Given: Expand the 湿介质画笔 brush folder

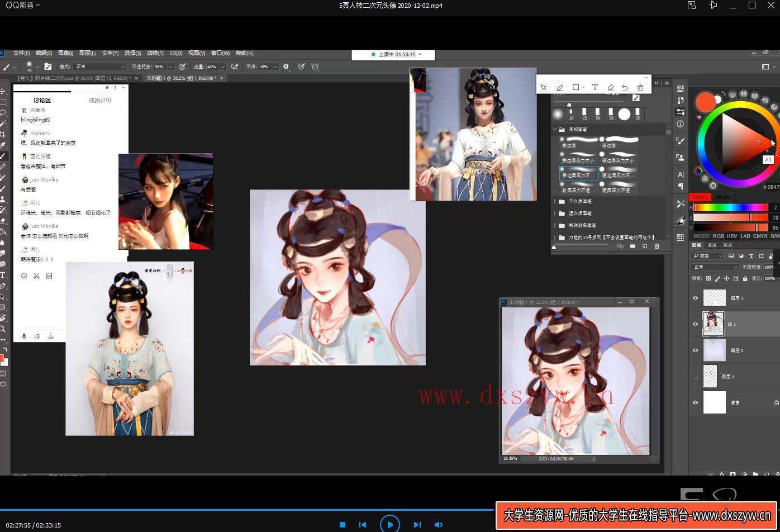Looking at the screenshot, I should point(555,213).
